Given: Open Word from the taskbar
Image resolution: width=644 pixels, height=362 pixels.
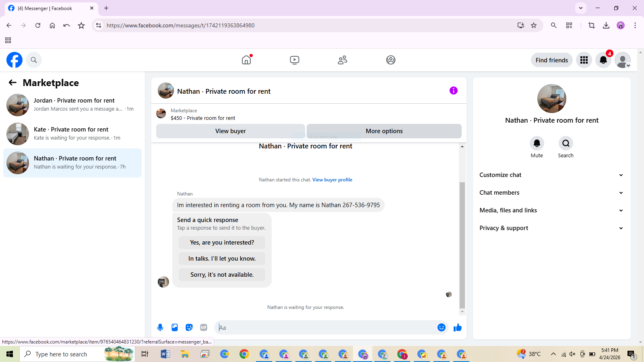Looking at the screenshot, I should (165, 354).
